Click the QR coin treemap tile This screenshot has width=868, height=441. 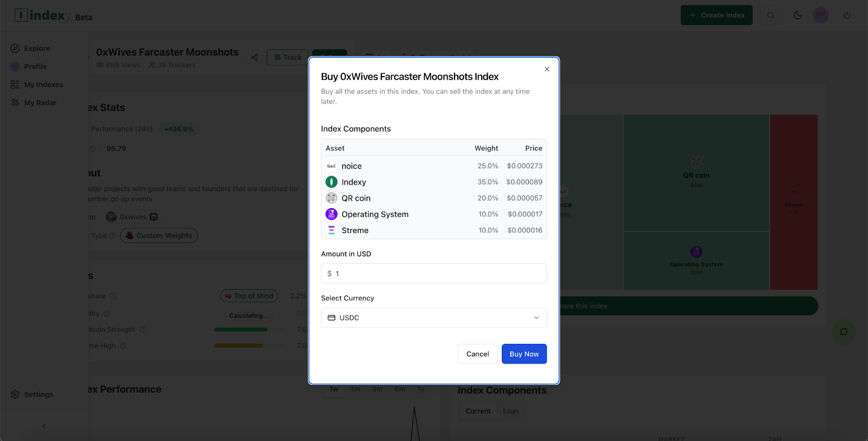click(x=696, y=173)
